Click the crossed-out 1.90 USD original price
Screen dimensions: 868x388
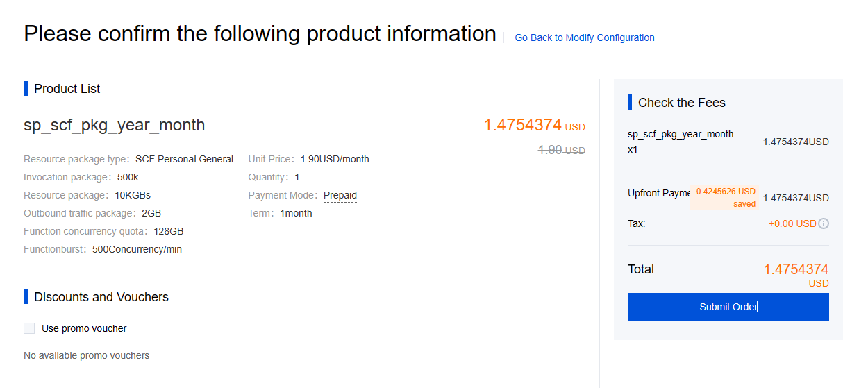(x=562, y=150)
